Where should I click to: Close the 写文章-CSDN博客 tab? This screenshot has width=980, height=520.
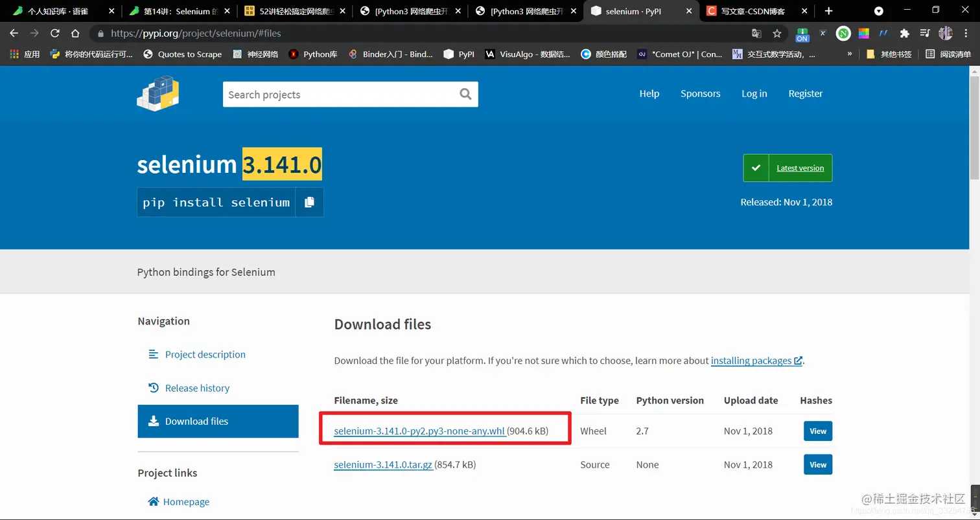coord(805,11)
